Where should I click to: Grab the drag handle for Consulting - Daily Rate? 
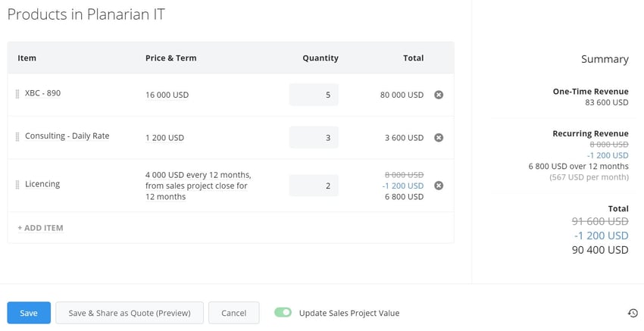(17, 137)
